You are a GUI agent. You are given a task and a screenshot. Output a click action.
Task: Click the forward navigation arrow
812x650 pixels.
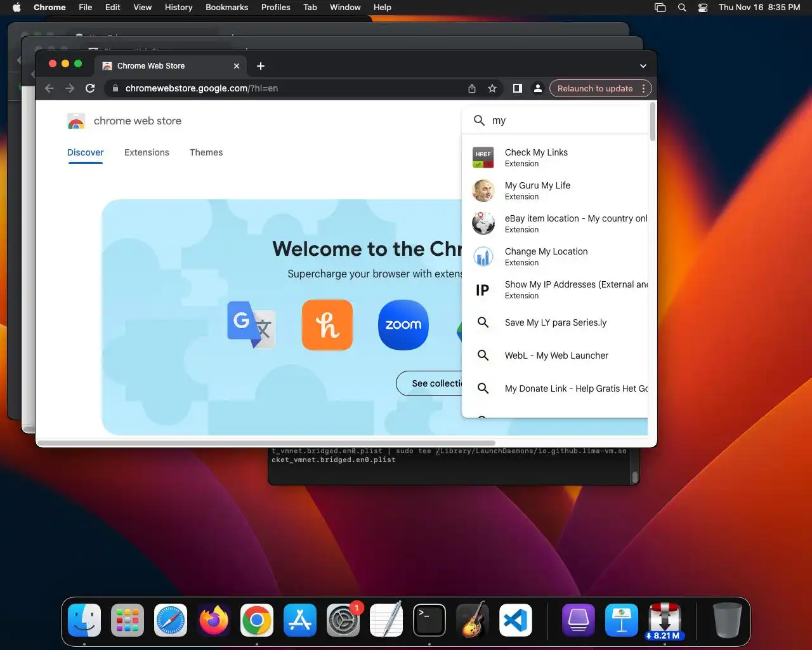pyautogui.click(x=70, y=88)
